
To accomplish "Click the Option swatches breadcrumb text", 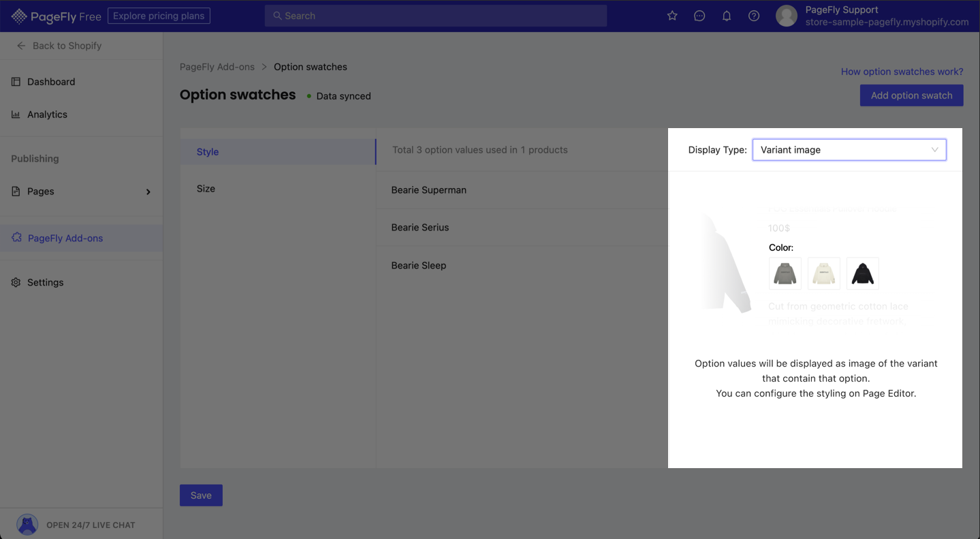I will tap(311, 67).
